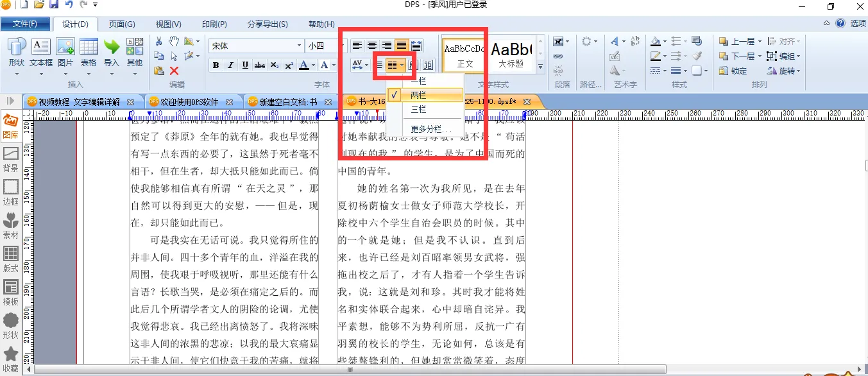
Task: Open the line spacing icon
Action: (380, 65)
